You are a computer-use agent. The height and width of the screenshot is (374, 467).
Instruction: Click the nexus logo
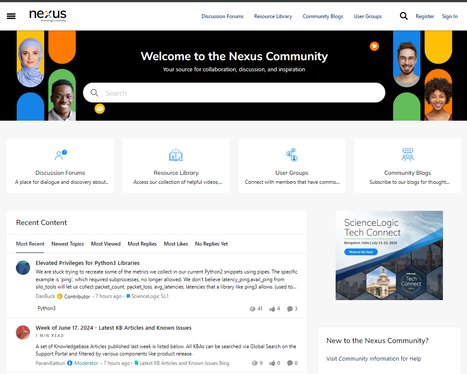click(48, 15)
